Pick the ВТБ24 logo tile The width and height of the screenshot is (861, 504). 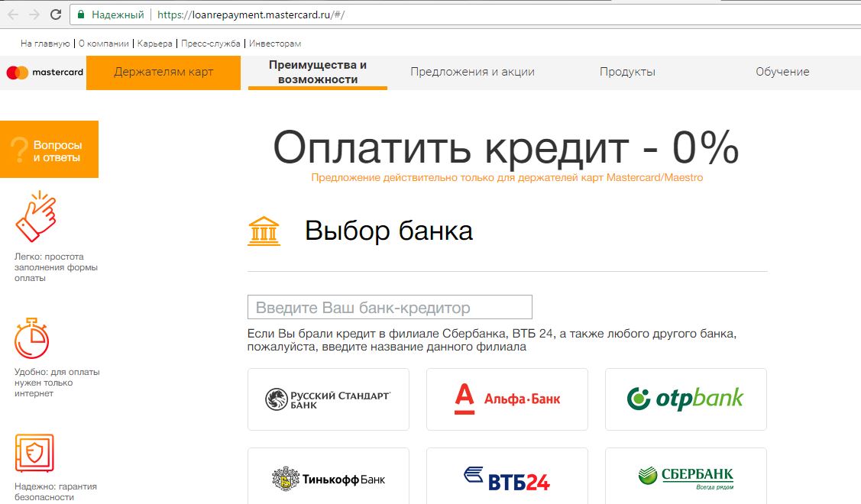click(507, 477)
